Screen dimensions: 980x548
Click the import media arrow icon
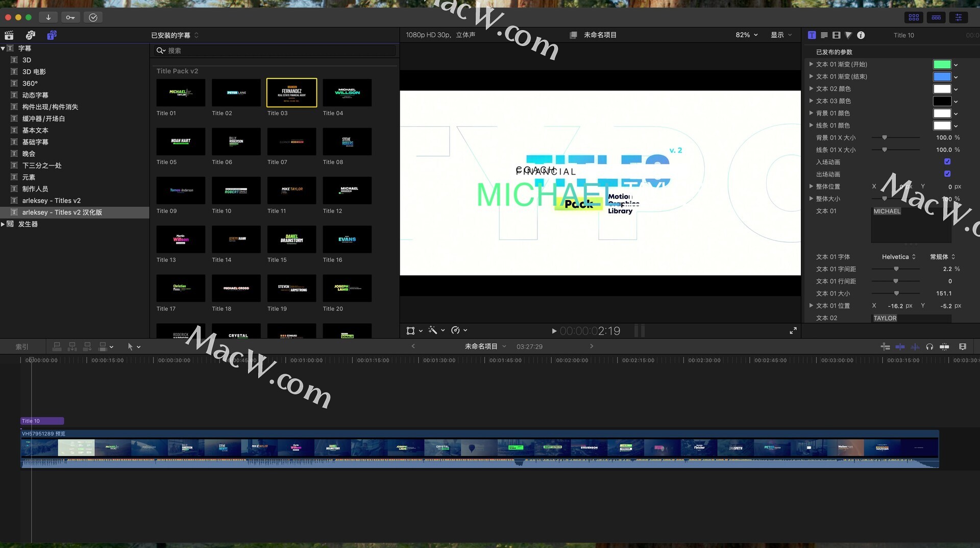[x=48, y=17]
